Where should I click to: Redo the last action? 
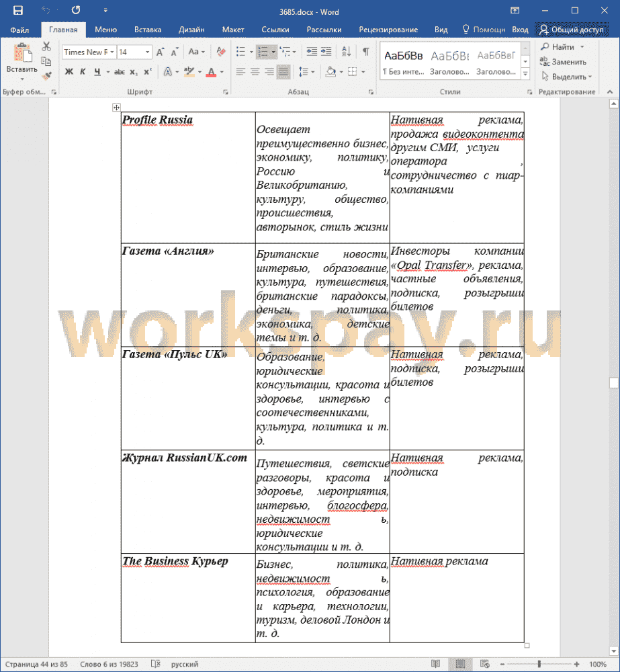tap(76, 10)
